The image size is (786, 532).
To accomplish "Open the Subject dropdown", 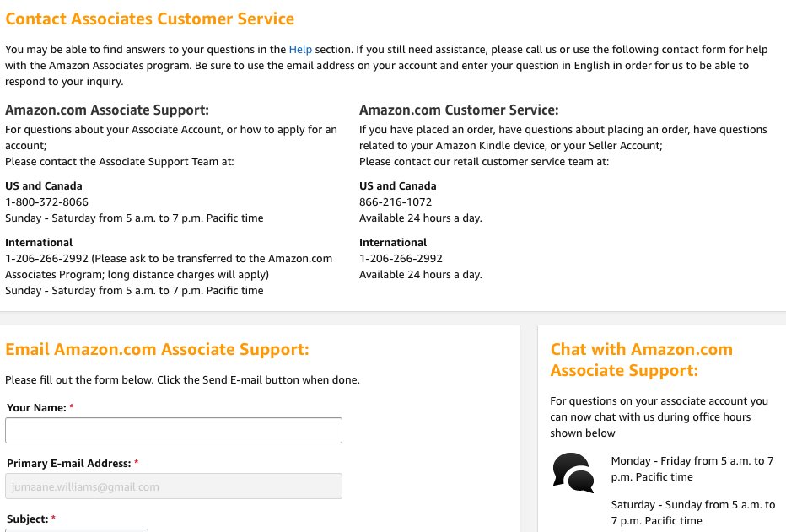I will [76, 530].
